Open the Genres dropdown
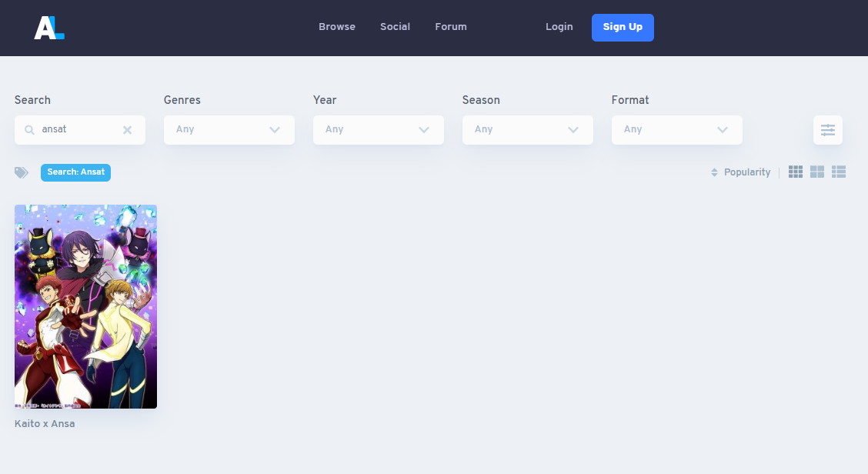The height and width of the screenshot is (474, 868). [229, 130]
